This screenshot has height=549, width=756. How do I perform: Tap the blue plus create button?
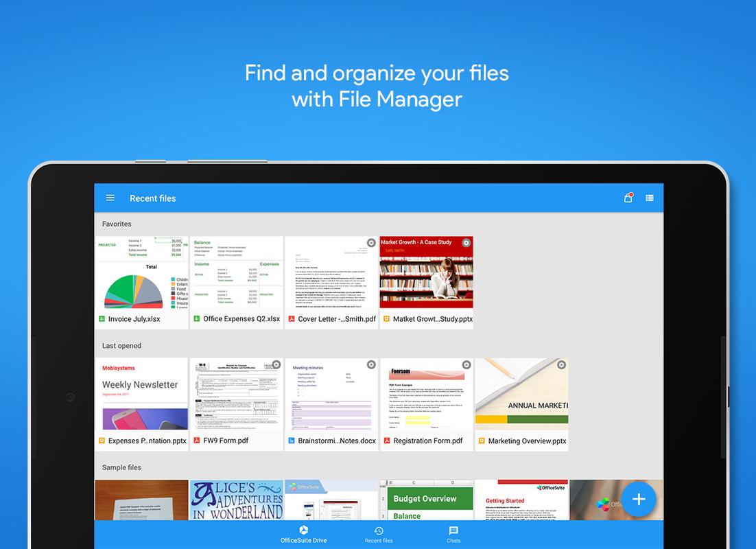click(x=639, y=500)
